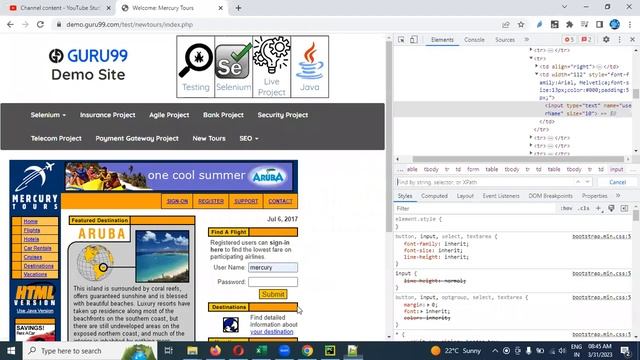Open Telecom Project nav item
The height and width of the screenshot is (360, 640).
tap(56, 138)
